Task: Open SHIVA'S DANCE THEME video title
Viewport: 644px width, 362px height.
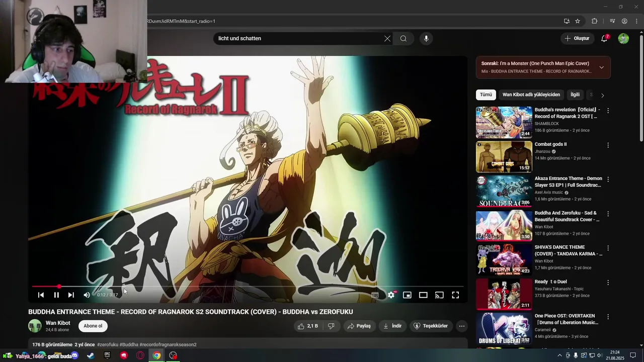Action: pyautogui.click(x=568, y=250)
